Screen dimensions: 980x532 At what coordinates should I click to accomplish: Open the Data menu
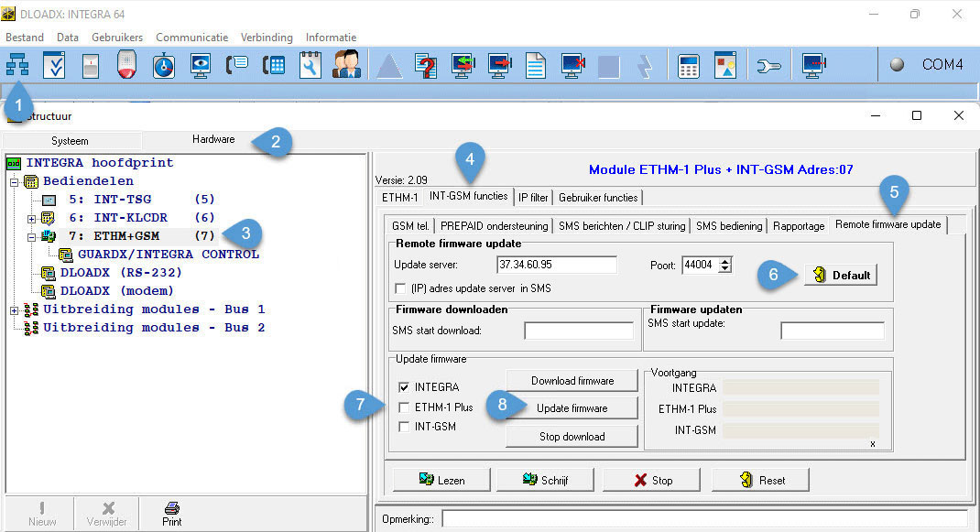tap(68, 38)
